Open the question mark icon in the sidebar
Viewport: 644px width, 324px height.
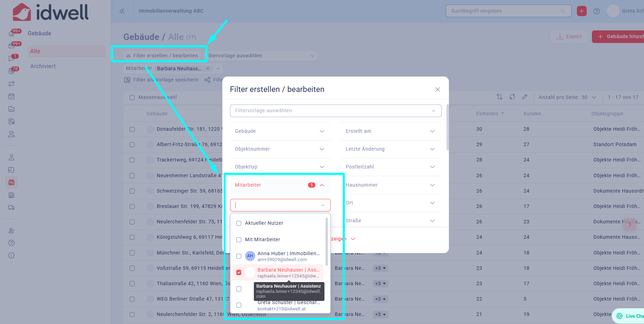pos(12,243)
